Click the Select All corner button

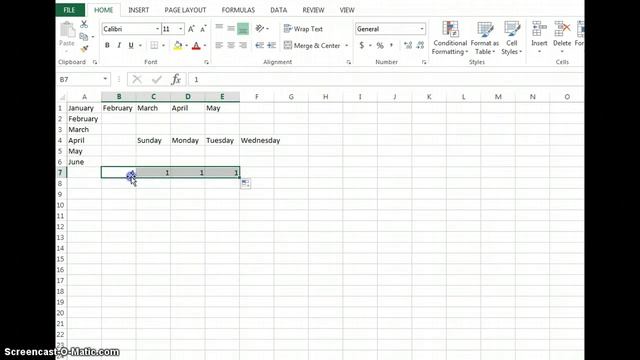62,97
